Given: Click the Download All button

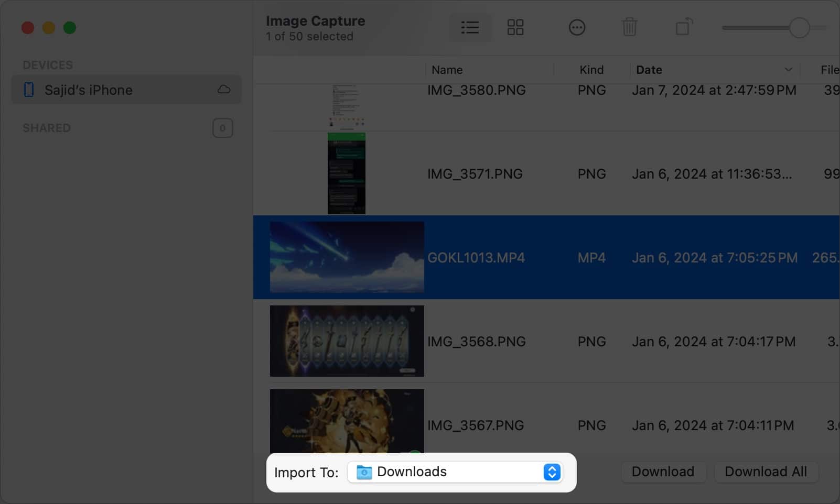Looking at the screenshot, I should (x=766, y=472).
